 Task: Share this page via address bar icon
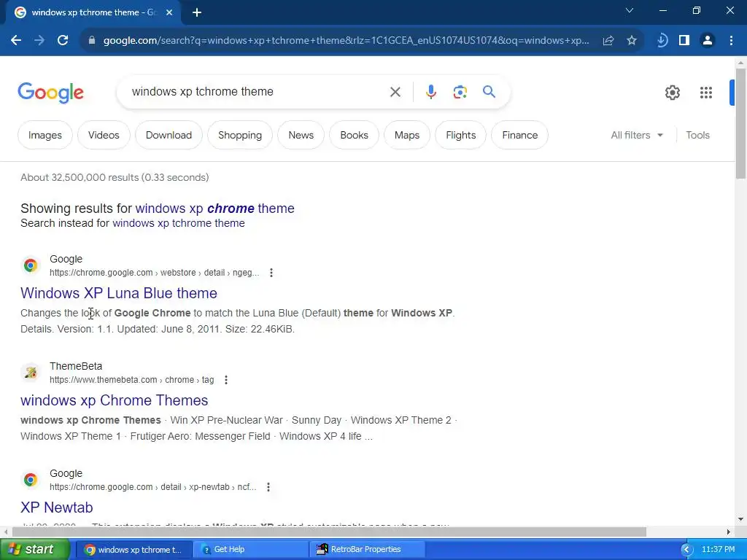pyautogui.click(x=608, y=41)
